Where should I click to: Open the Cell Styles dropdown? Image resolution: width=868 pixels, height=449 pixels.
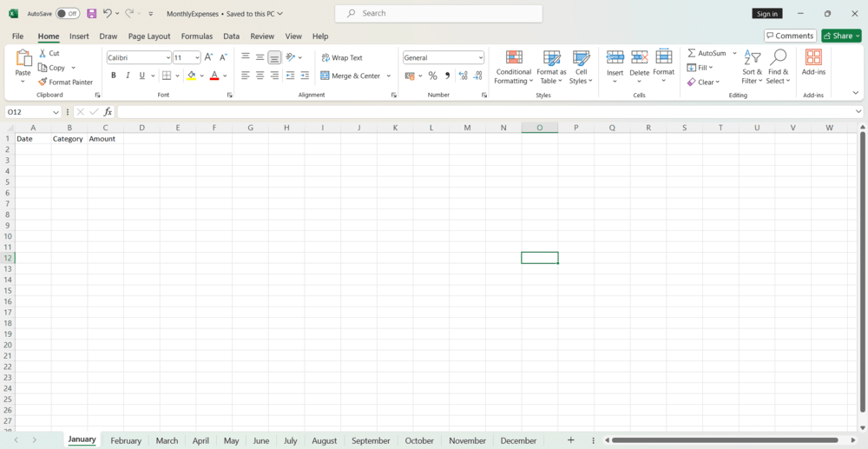[582, 68]
